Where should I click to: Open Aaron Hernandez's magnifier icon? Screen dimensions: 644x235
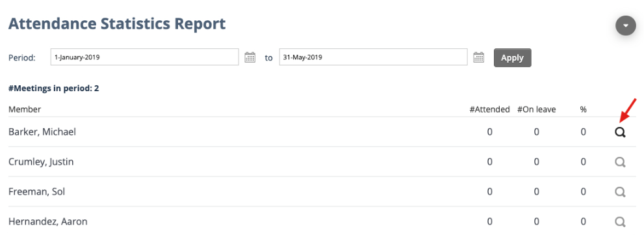tap(620, 222)
